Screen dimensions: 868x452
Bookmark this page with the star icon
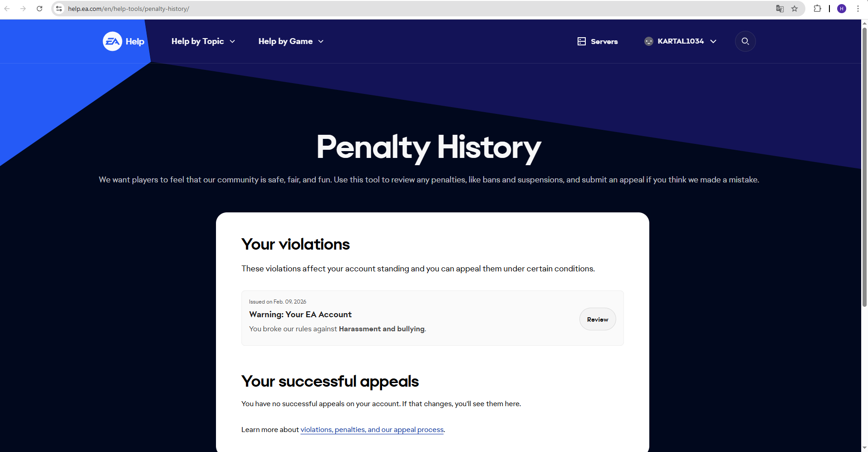click(794, 9)
